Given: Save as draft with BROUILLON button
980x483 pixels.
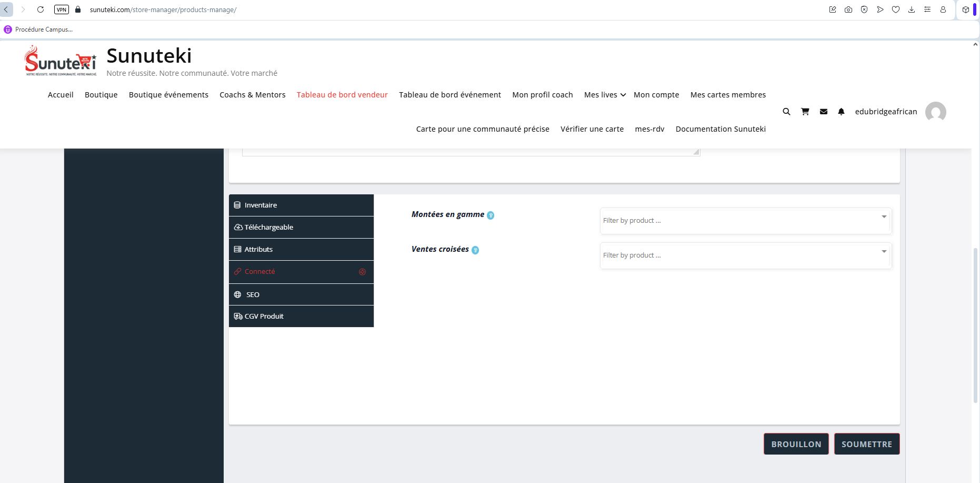Looking at the screenshot, I should pyautogui.click(x=796, y=444).
